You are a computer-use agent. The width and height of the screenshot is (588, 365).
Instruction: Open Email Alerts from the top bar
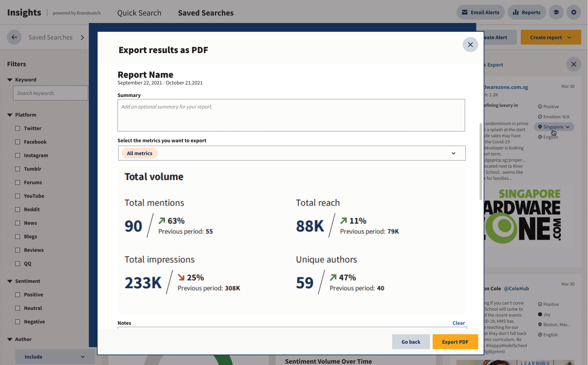(x=480, y=13)
